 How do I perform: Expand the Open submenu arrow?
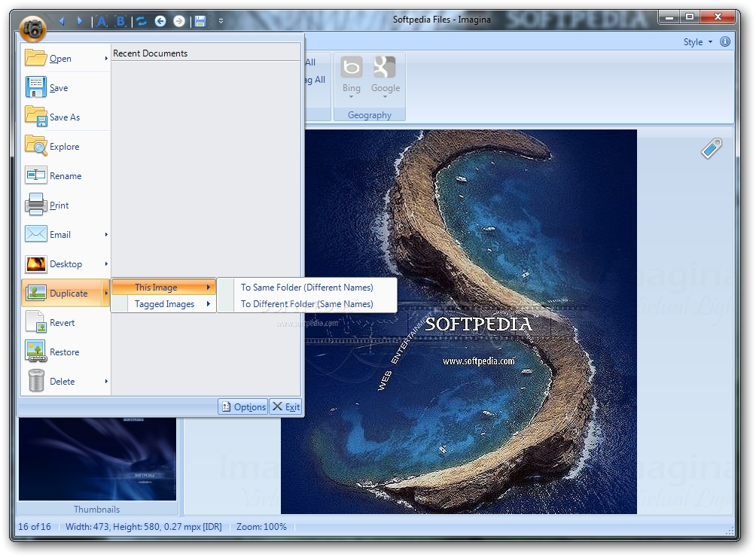[106, 58]
